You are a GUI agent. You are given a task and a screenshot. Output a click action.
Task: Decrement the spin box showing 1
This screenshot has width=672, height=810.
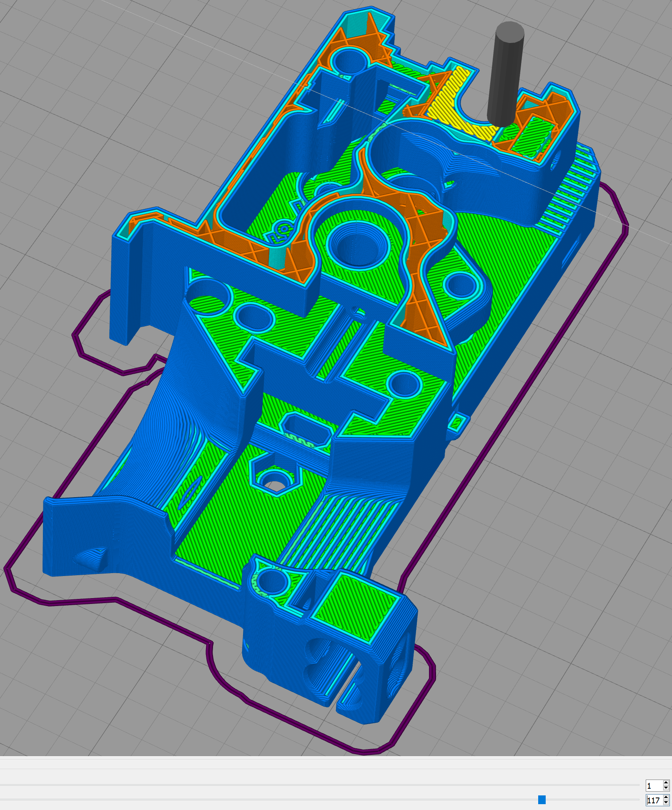[x=666, y=788]
